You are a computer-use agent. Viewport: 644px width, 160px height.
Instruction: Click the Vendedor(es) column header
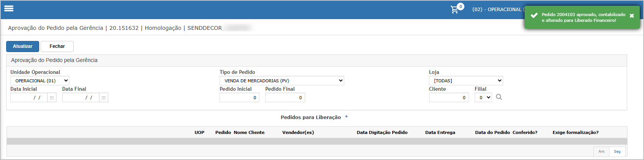(x=298, y=132)
